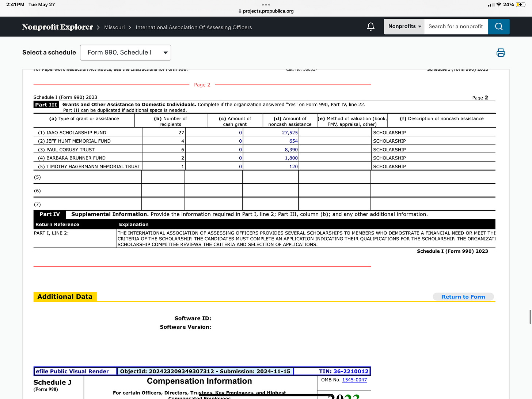
Task: Tap the projects.propublica.org address
Action: click(268, 11)
